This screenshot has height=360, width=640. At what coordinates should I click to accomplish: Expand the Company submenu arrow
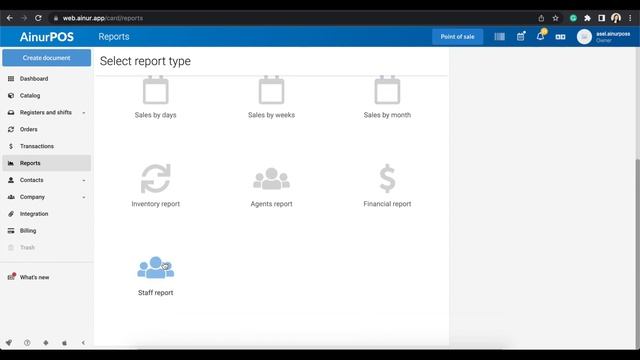tap(84, 197)
